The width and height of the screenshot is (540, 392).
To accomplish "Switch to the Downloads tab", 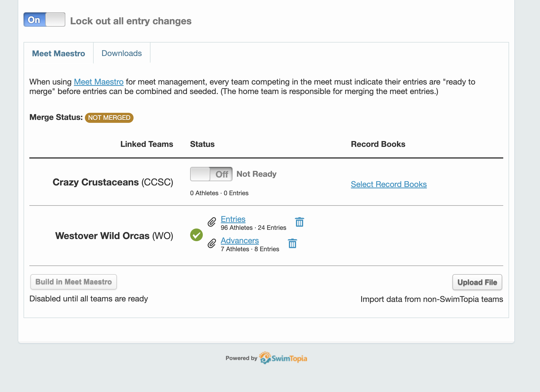I will pyautogui.click(x=122, y=53).
